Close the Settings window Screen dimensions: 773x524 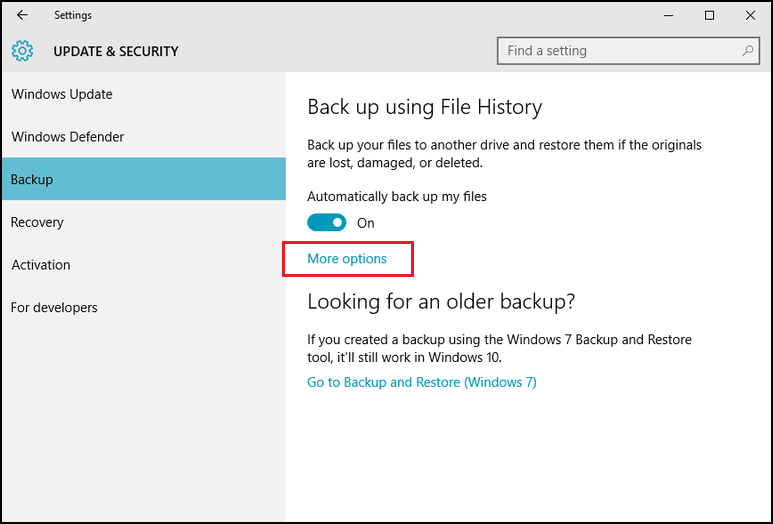pyautogui.click(x=750, y=15)
